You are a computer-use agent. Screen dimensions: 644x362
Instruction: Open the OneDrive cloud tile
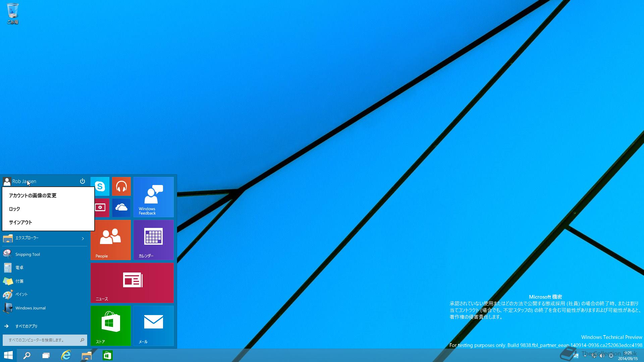coord(121,208)
